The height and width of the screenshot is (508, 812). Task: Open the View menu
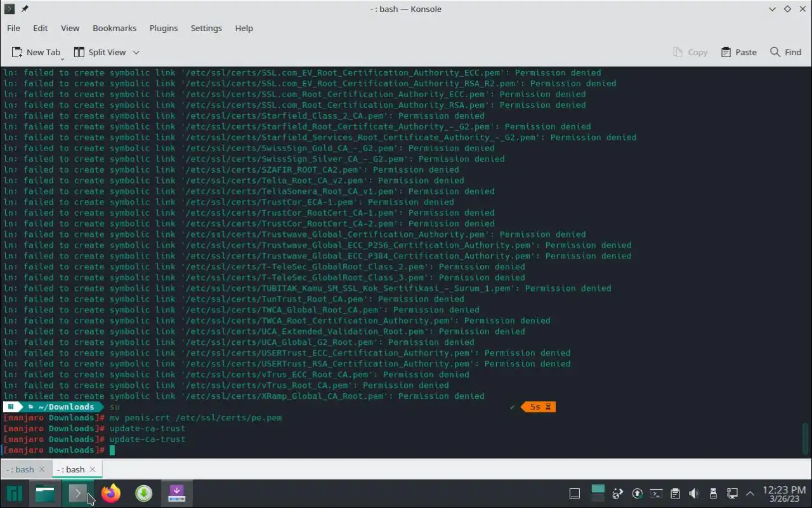(x=70, y=28)
